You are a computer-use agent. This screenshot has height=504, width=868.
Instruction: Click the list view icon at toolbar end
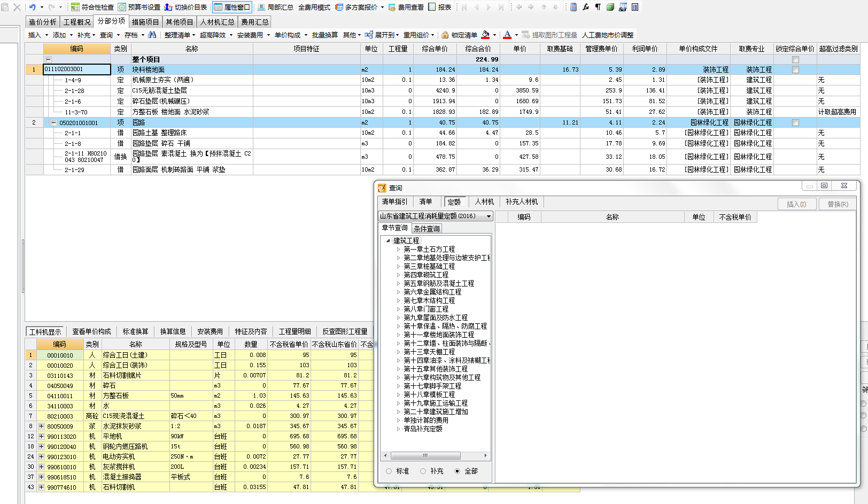point(635,7)
